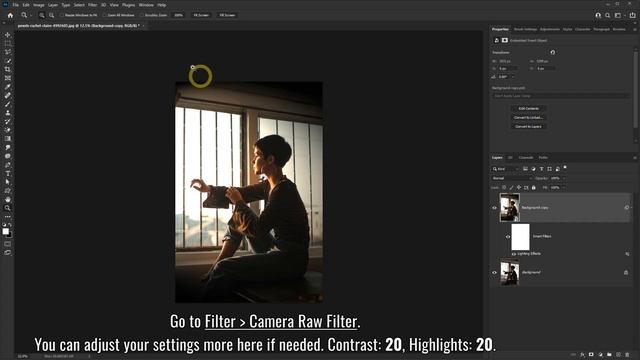Open rotation angle dropdown in Properties
This screenshot has width=640, height=360.
pos(513,77)
